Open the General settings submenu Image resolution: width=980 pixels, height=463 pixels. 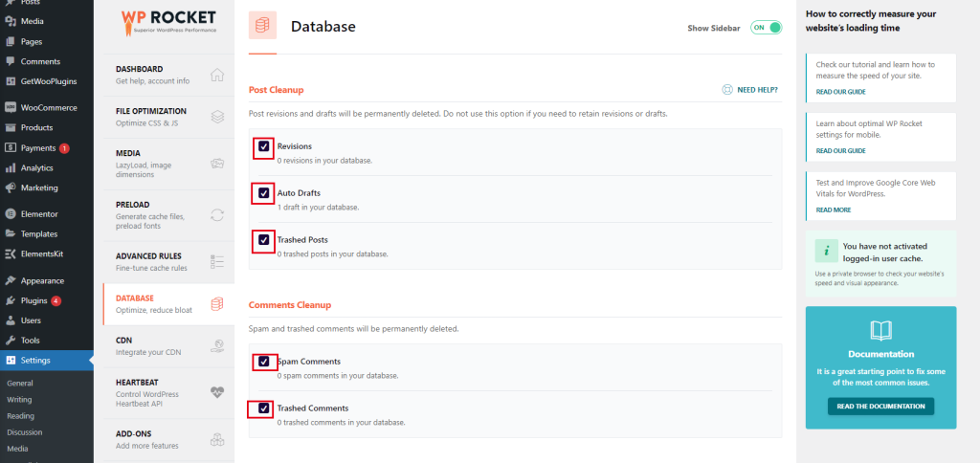tap(20, 383)
